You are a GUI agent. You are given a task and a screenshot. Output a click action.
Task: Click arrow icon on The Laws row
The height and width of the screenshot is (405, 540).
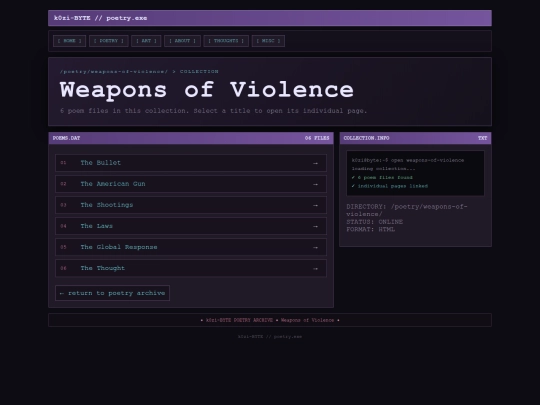tap(315, 226)
